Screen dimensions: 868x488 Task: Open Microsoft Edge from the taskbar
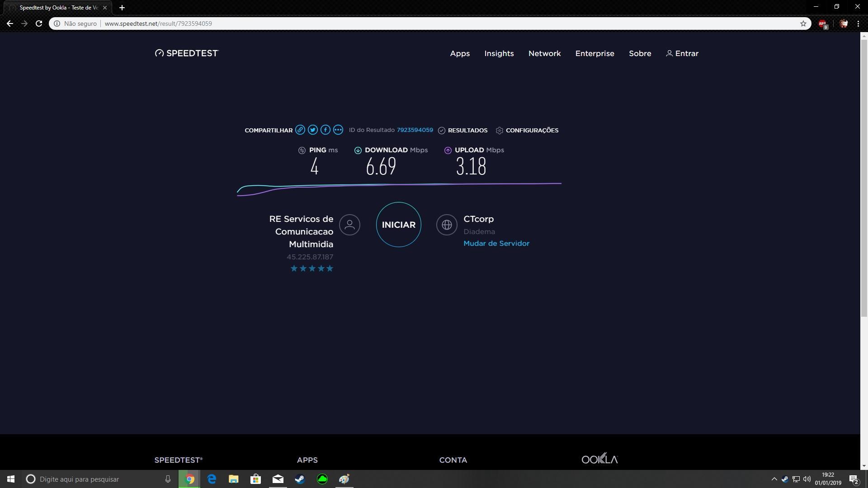[x=212, y=479]
